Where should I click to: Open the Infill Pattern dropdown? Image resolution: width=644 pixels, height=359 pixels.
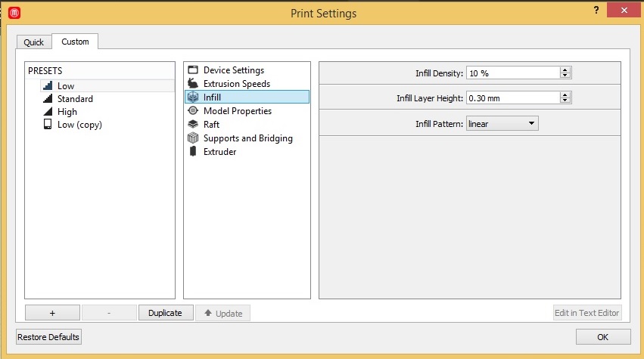pyautogui.click(x=502, y=123)
